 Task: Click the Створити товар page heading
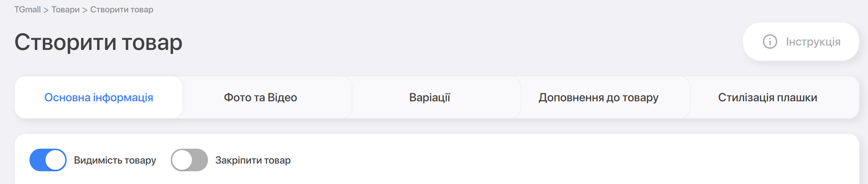98,42
